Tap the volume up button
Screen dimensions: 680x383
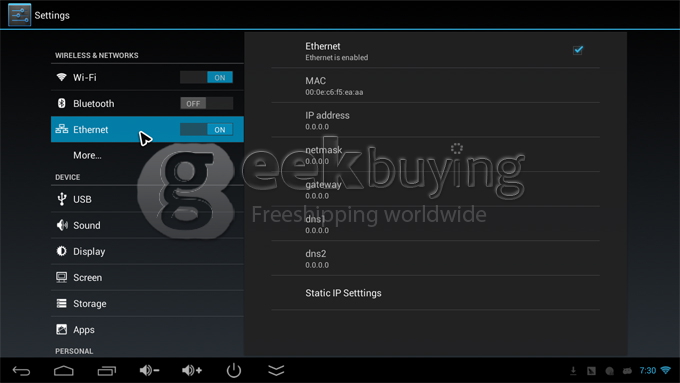pyautogui.click(x=192, y=370)
